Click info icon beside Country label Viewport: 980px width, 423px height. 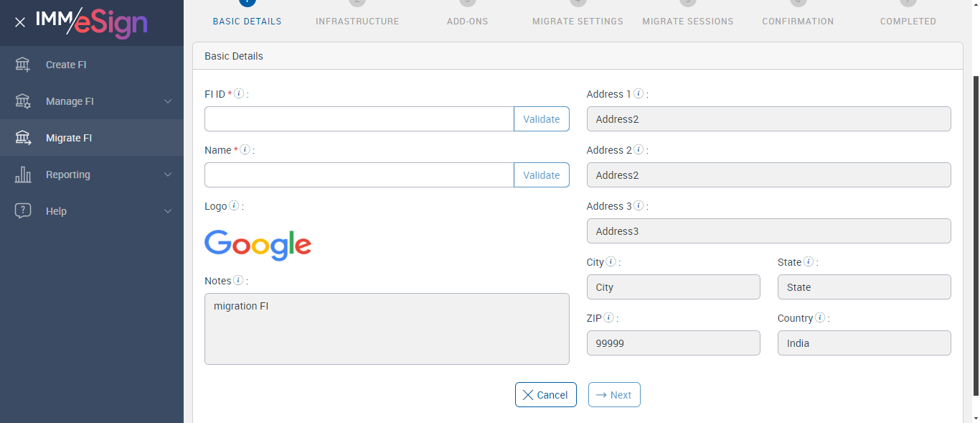[820, 318]
